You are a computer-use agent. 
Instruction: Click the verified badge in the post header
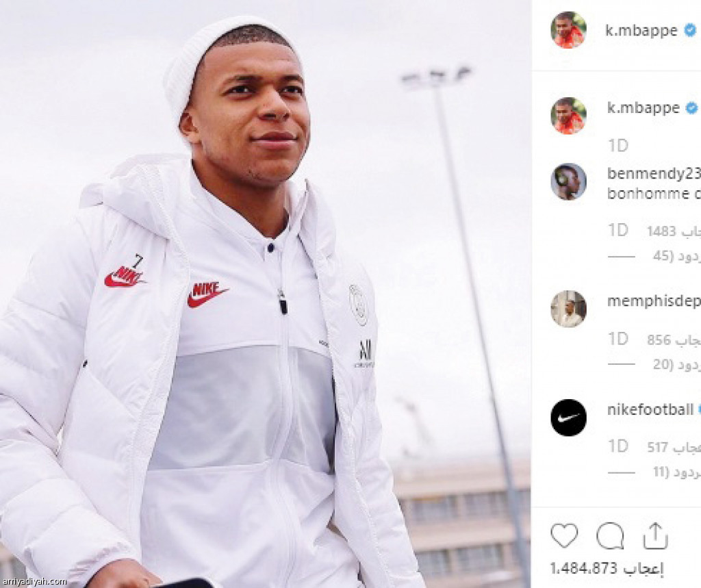(x=690, y=30)
